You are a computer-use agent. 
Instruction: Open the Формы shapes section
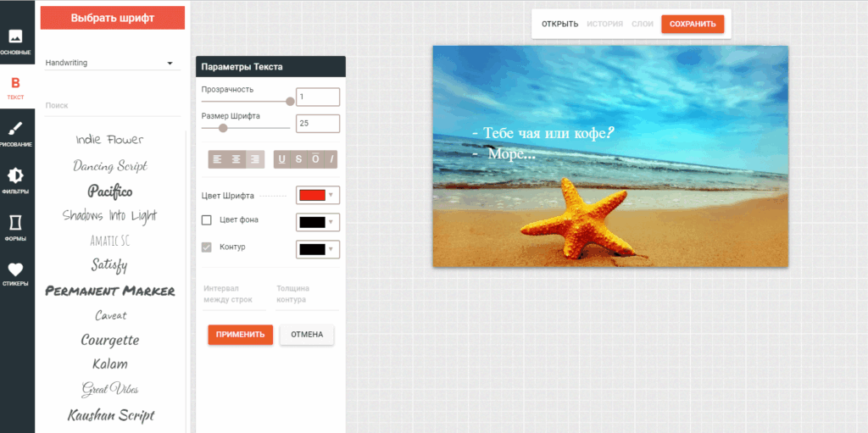[x=16, y=226]
